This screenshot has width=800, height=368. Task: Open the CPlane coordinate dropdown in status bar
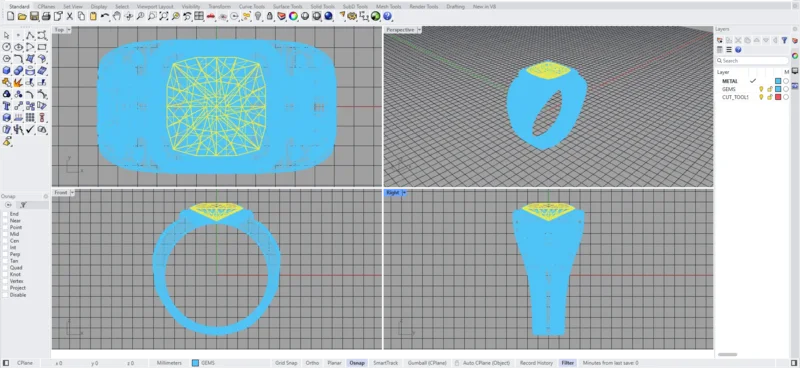(x=25, y=363)
